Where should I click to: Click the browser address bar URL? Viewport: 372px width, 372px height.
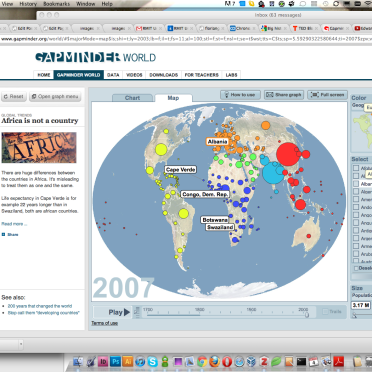(187, 39)
